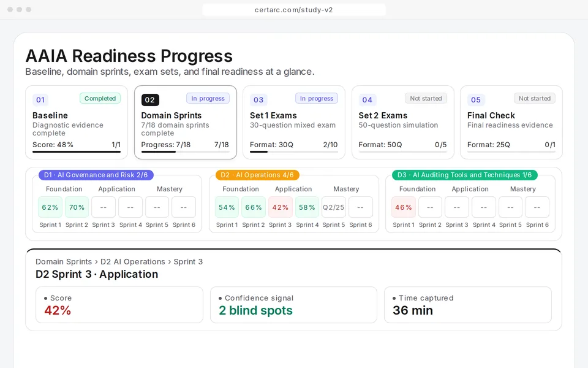This screenshot has width=588, height=368.
Task: Open the empty D3 Sprint 6 tile
Action: 537,207
